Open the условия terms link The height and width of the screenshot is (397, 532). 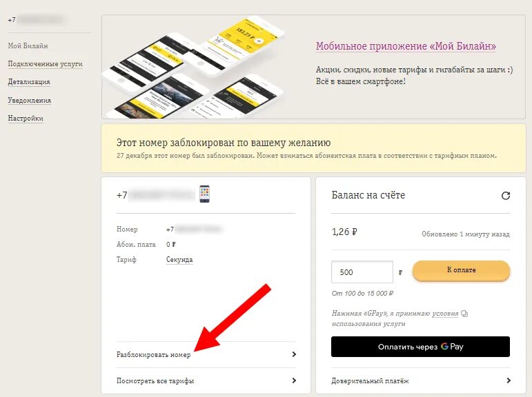click(445, 314)
